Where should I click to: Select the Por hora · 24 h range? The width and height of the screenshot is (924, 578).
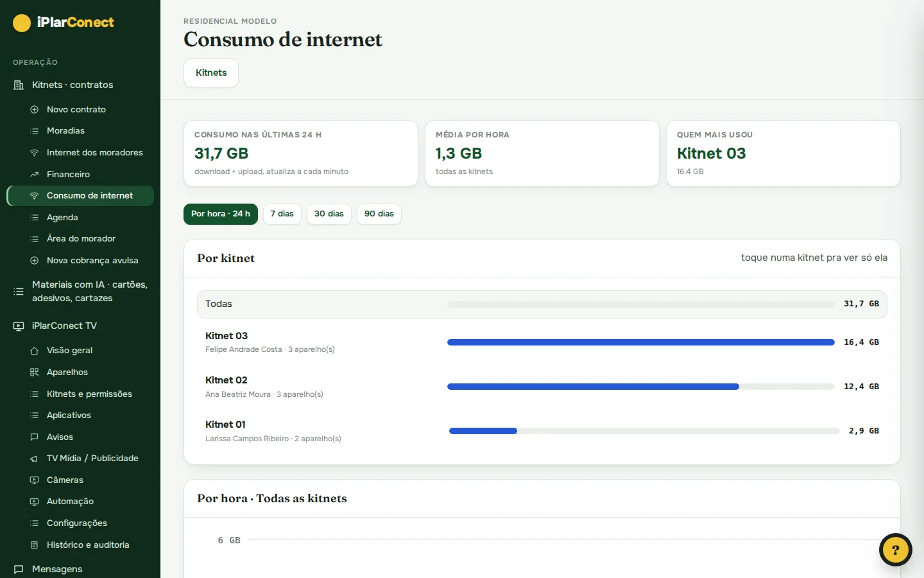tap(221, 214)
